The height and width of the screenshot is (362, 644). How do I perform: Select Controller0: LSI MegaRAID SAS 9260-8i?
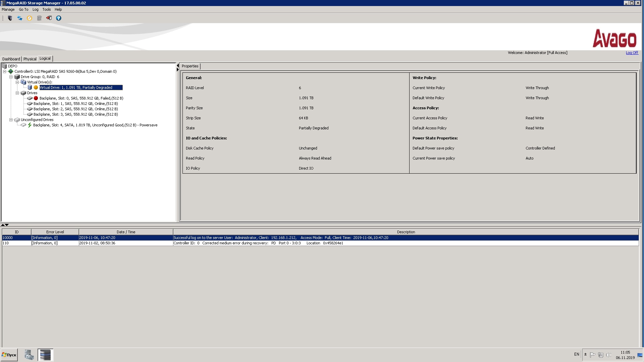click(x=65, y=71)
